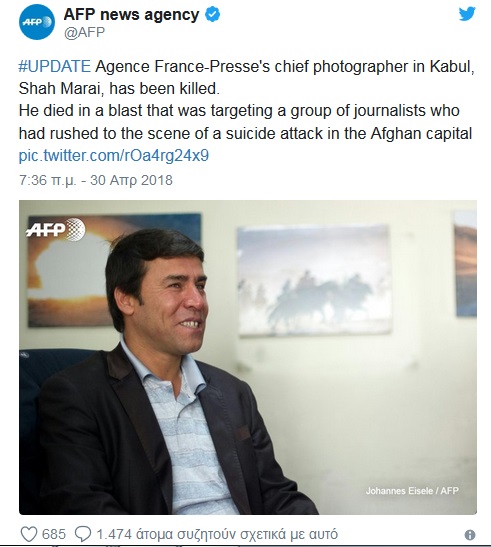
Task: Open the embedded Shah Marai photo
Action: click(x=248, y=357)
